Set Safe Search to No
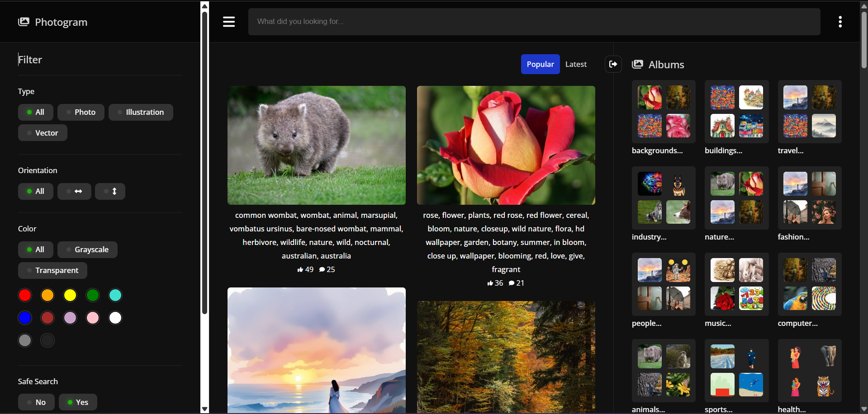 coord(36,402)
